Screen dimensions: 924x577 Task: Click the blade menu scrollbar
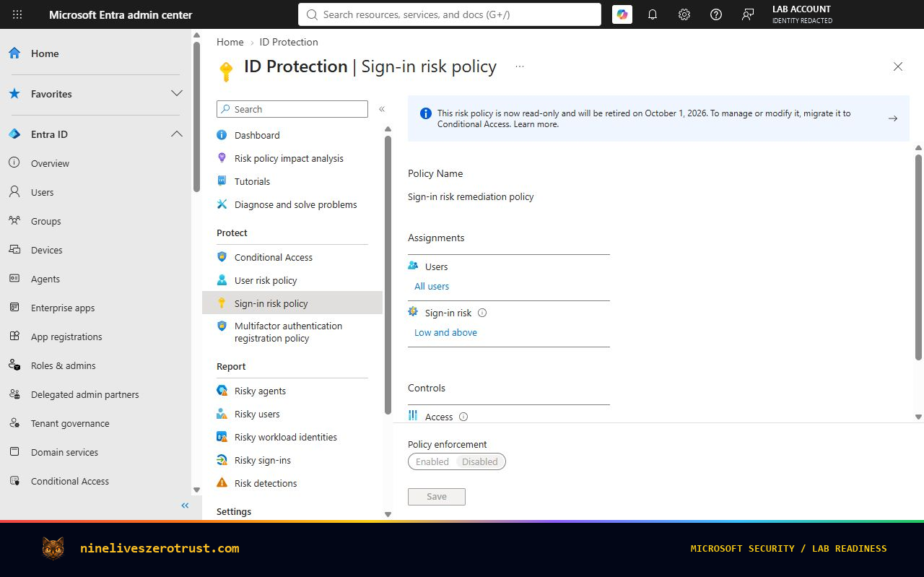coord(388,274)
